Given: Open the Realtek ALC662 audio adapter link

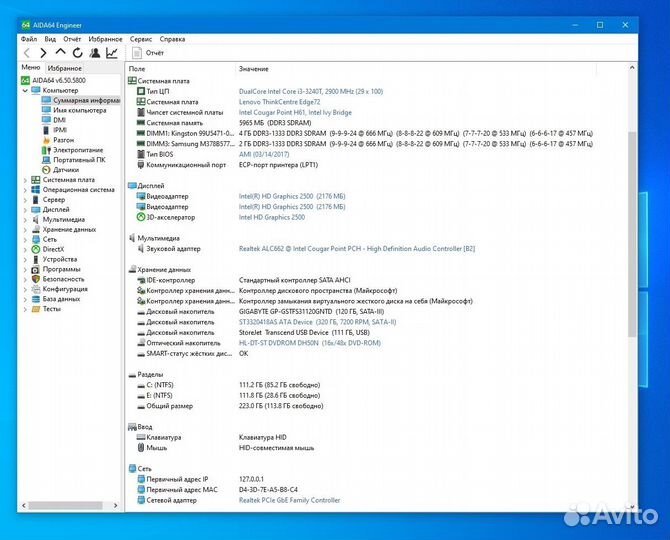Looking at the screenshot, I should click(x=357, y=249).
